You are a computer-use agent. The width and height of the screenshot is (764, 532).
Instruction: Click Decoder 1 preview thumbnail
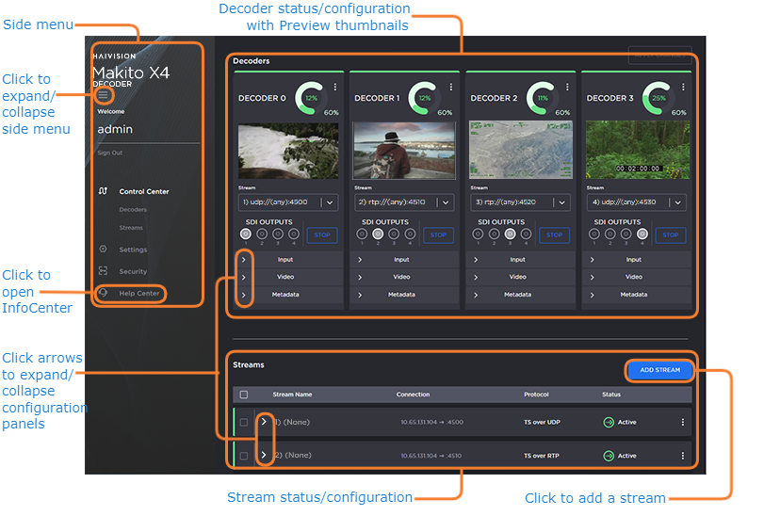[401, 150]
